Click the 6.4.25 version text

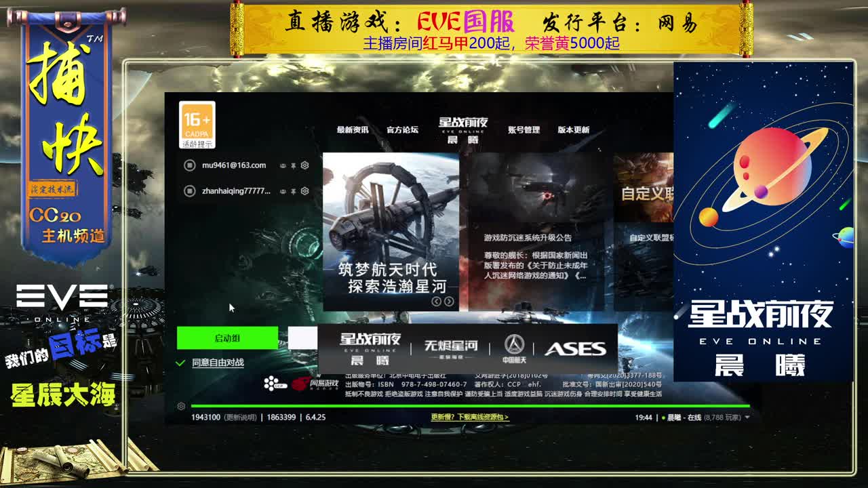pyautogui.click(x=315, y=418)
